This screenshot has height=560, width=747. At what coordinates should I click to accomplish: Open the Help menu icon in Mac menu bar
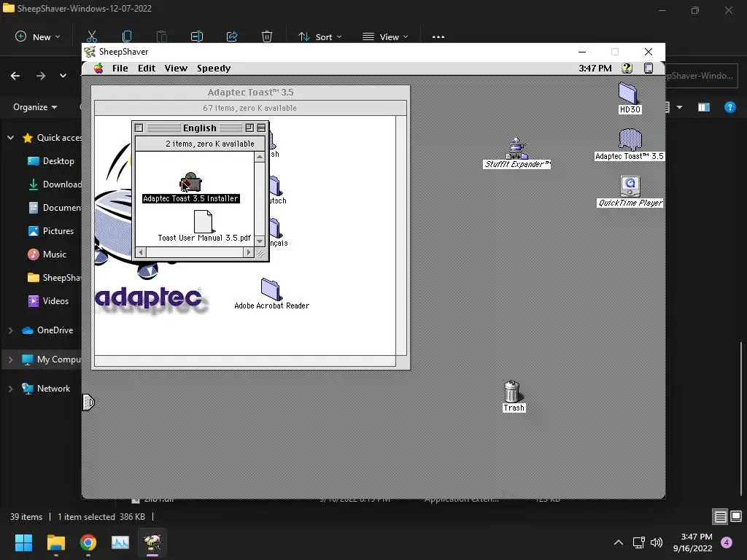[627, 68]
